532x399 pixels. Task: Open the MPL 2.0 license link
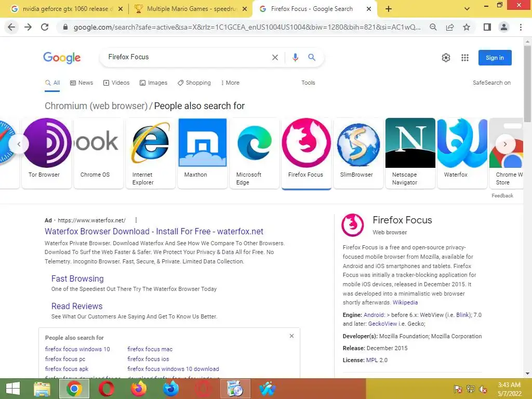[x=377, y=360]
